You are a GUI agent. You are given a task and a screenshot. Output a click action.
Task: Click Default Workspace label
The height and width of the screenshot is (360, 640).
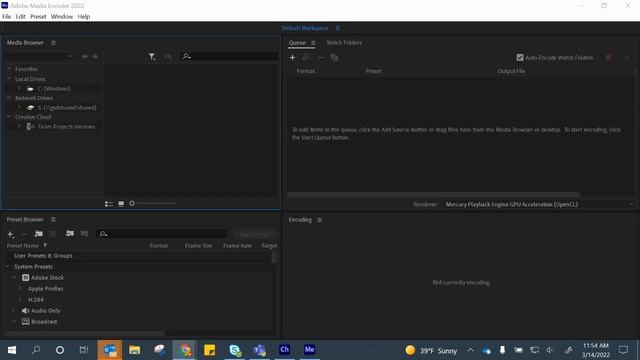304,28
